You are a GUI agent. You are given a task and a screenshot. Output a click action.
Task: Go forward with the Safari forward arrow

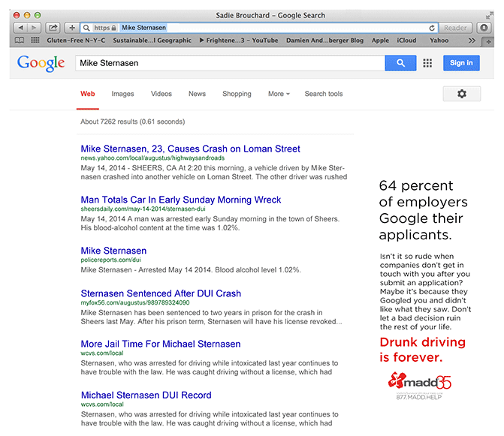[34, 28]
